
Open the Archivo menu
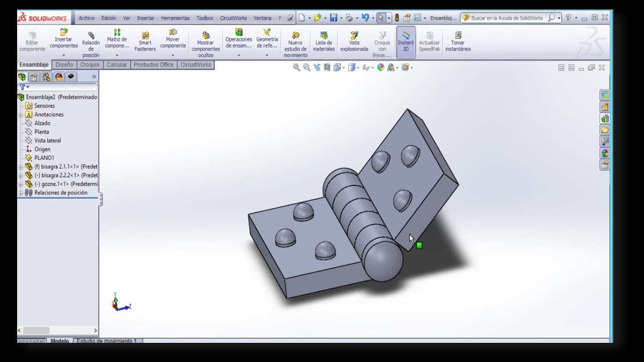[x=87, y=18]
